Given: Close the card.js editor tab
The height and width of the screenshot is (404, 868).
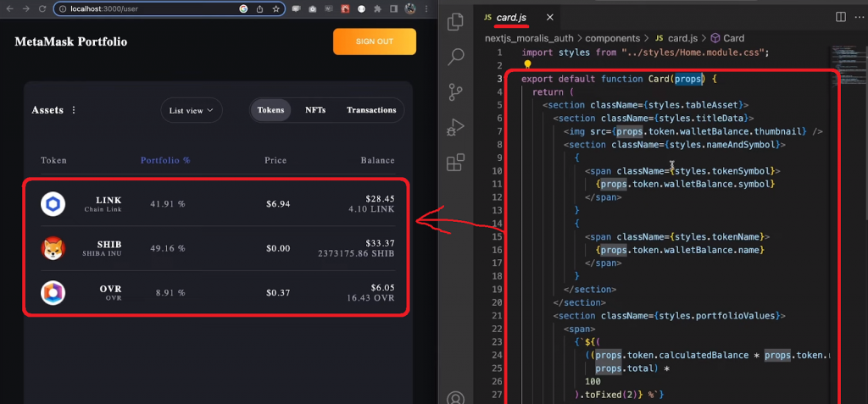Looking at the screenshot, I should [550, 17].
